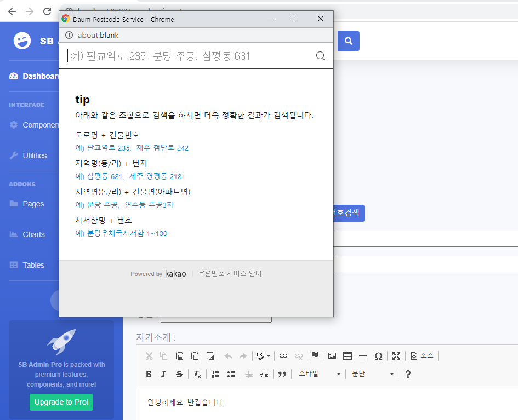Open the 스타일 style dropdown

pyautogui.click(x=318, y=374)
